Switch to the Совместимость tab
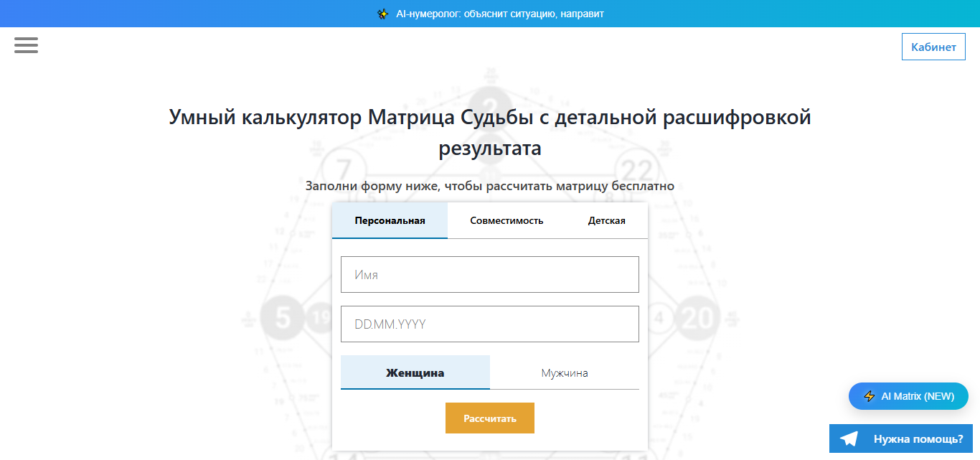 click(507, 220)
